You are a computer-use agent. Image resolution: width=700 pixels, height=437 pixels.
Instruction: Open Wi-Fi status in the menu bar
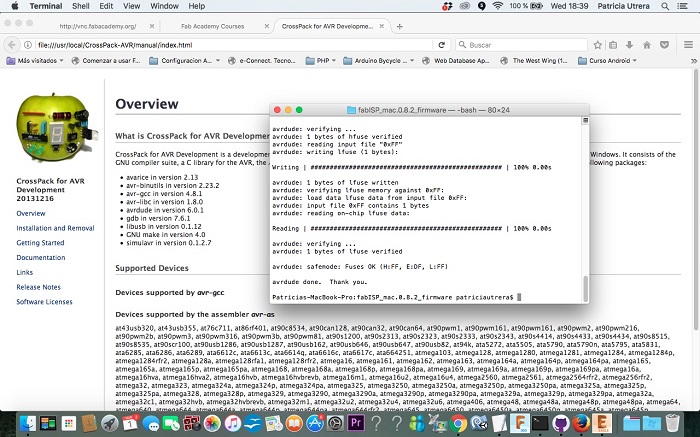point(497,6)
